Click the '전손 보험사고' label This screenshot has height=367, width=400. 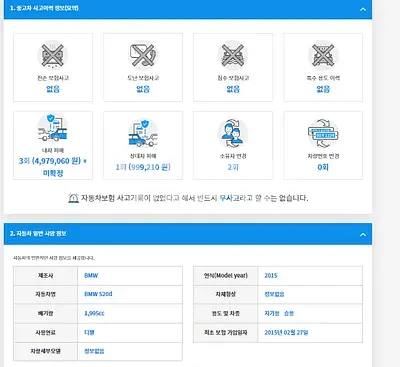pos(53,78)
